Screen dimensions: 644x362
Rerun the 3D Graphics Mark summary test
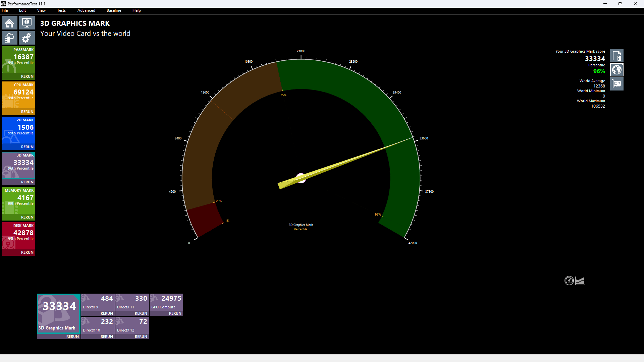click(72, 337)
